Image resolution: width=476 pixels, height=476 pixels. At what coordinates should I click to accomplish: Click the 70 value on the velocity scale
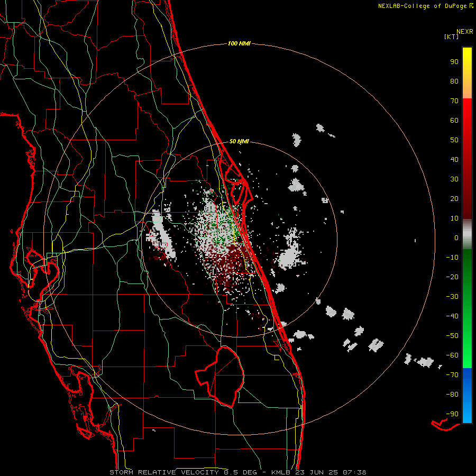[454, 101]
